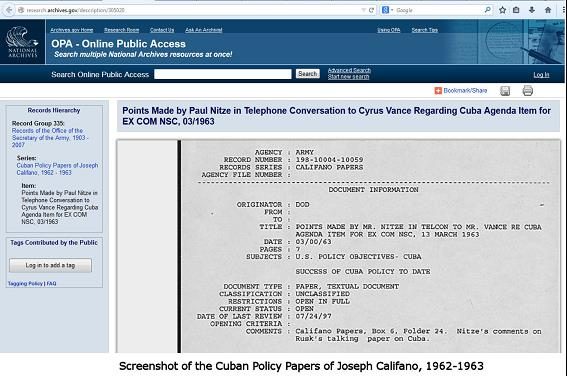Click the Log in to add a tag button
567x376 pixels.
pyautogui.click(x=50, y=265)
